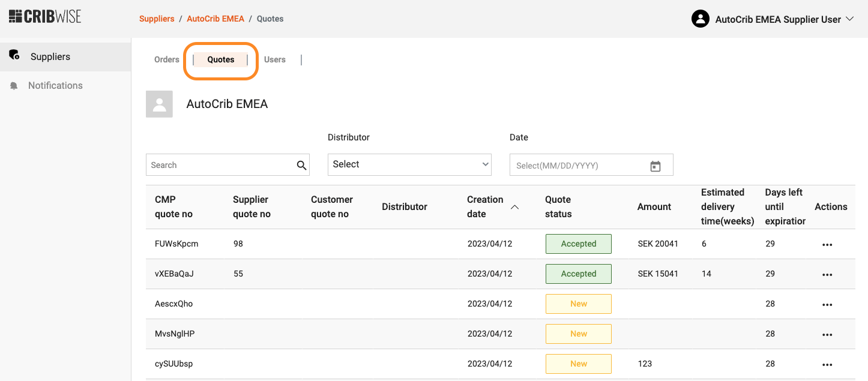Switch to the Orders tab

[167, 59]
